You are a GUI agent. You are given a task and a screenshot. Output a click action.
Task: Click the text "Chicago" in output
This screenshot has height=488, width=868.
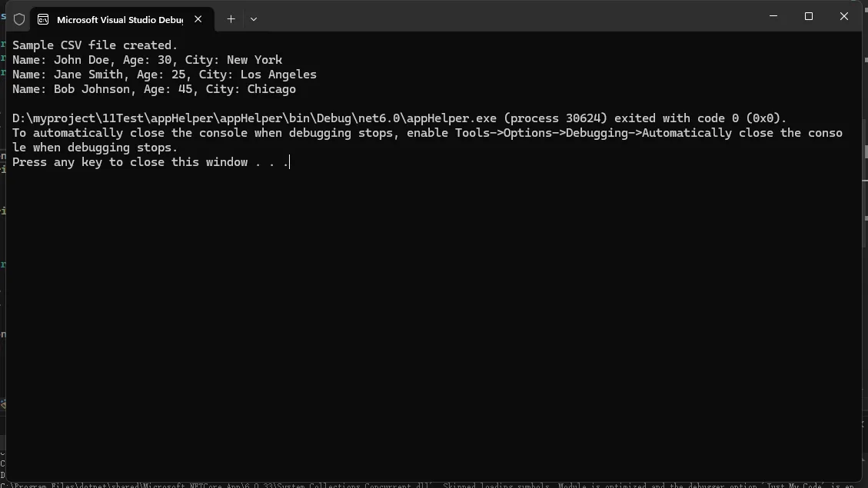tap(271, 89)
